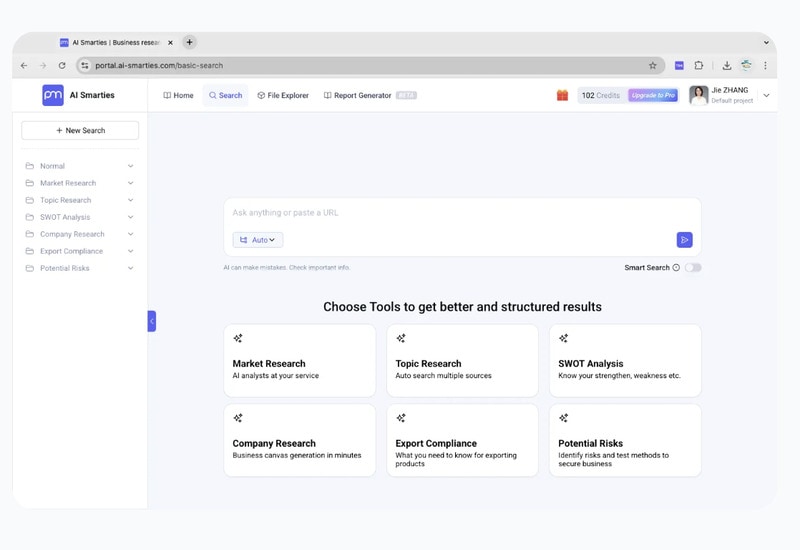The image size is (800, 550).
Task: Bookmark this page with the star icon
Action: click(x=653, y=66)
